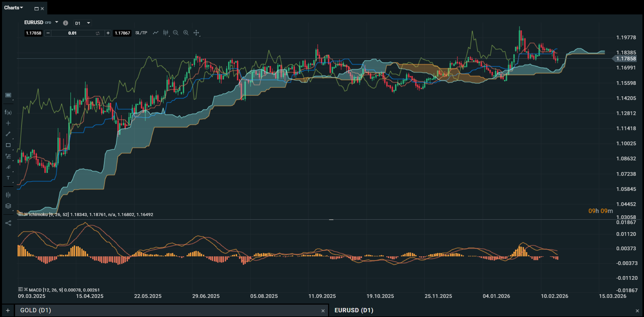
Task: Remove the Ichimoku indicator
Action: [26, 214]
